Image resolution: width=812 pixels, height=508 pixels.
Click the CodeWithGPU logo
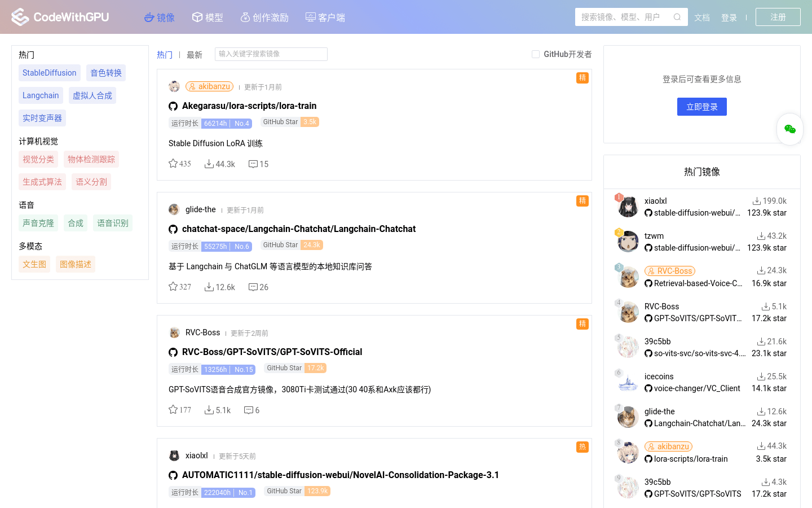pyautogui.click(x=60, y=17)
